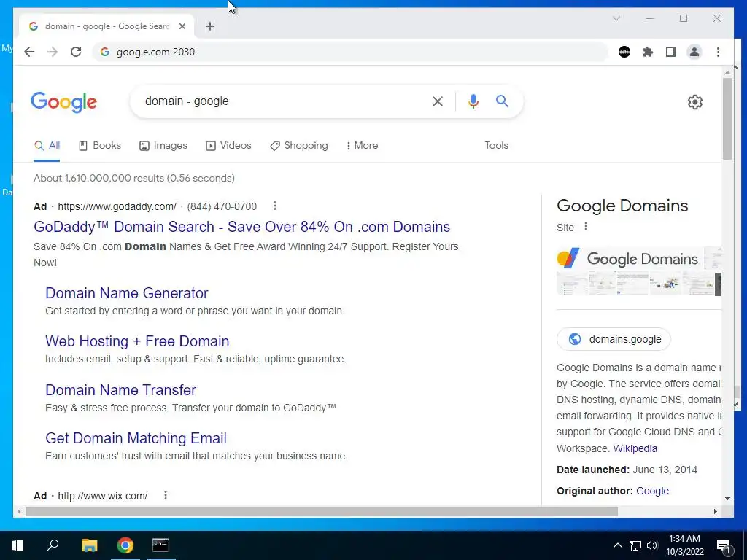Open Chrome's three-dot menu
This screenshot has width=747, height=560.
click(718, 52)
